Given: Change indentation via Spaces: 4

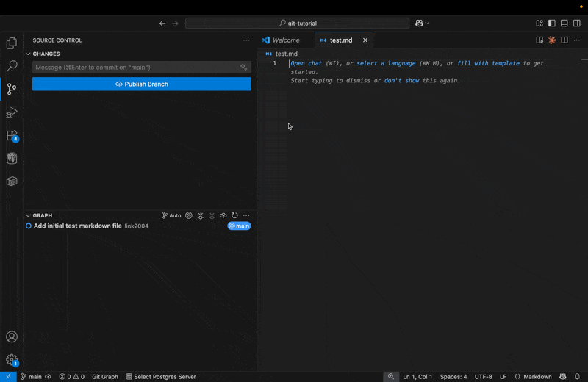Looking at the screenshot, I should click(x=453, y=377).
